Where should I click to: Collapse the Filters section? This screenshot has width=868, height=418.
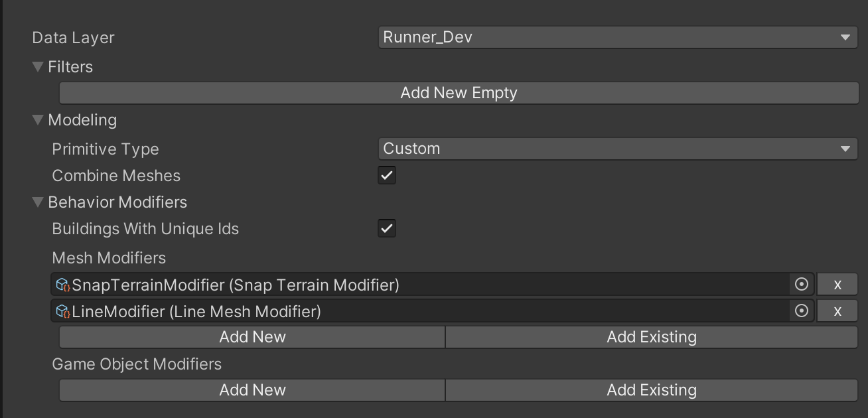tap(38, 67)
